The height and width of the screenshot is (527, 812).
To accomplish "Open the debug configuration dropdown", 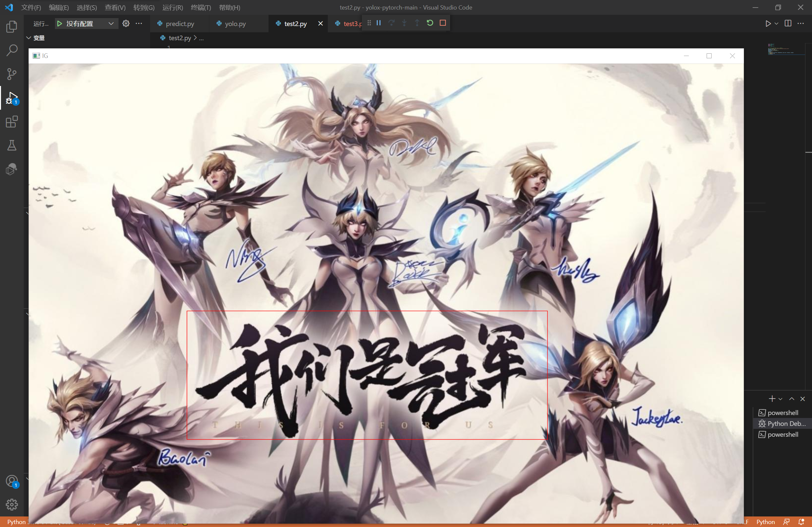I will pos(111,24).
